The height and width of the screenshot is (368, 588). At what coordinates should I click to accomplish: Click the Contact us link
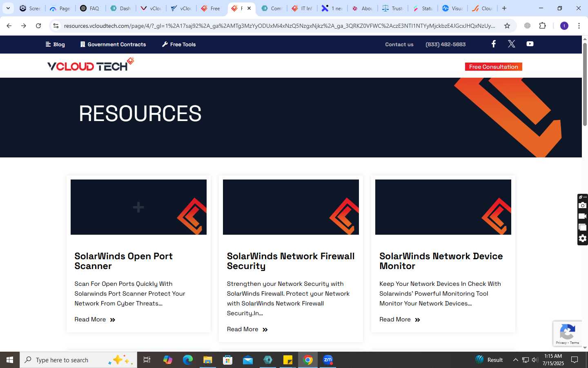(x=399, y=44)
